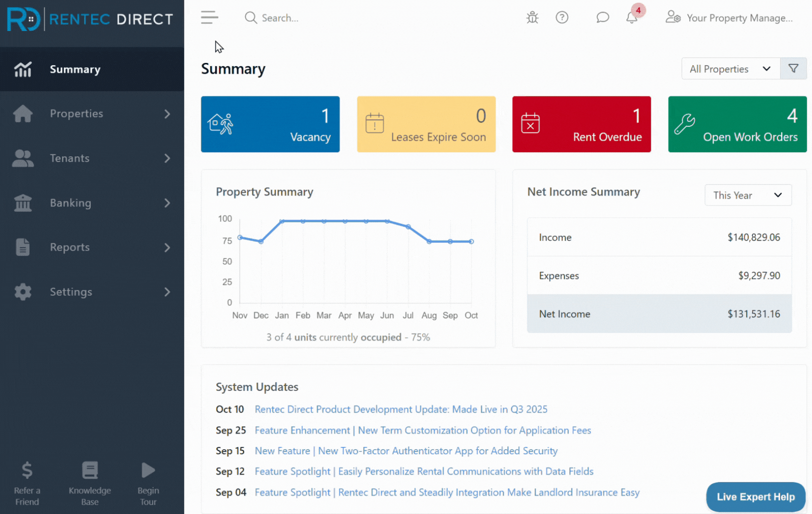View notifications via the bell icon
Viewport: 812px width, 514px height.
(631, 18)
